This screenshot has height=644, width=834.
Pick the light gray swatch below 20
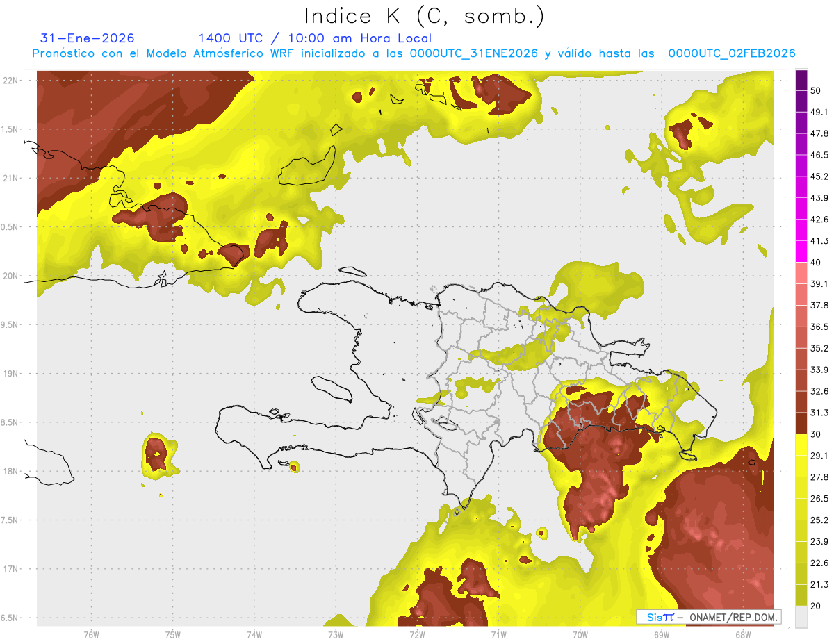click(801, 616)
